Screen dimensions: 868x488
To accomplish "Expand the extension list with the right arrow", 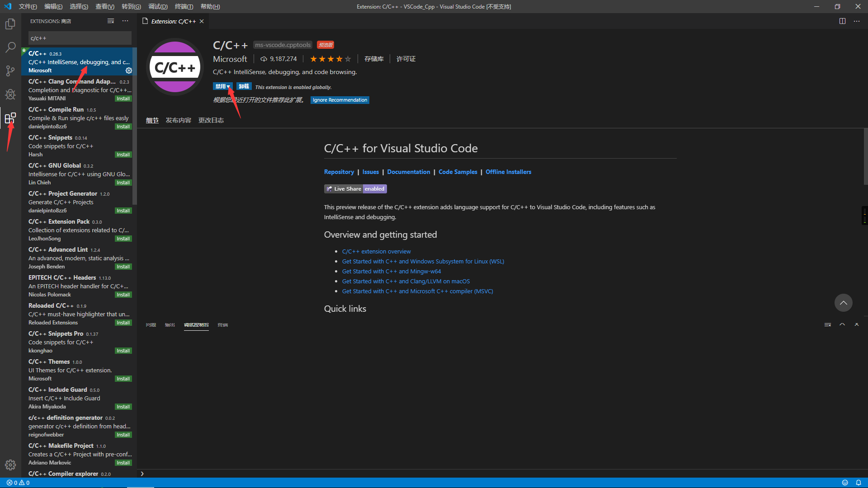I will (142, 474).
